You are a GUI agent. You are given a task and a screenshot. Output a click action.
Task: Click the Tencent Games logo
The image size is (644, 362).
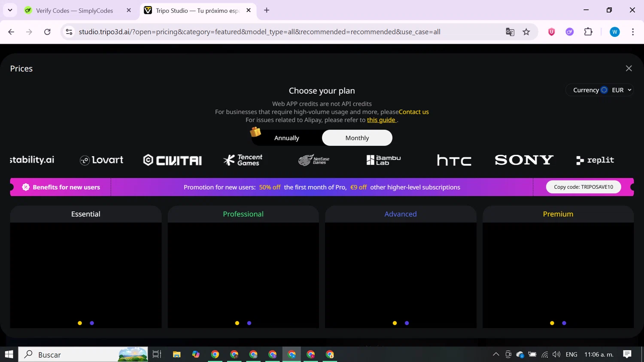[x=243, y=160]
